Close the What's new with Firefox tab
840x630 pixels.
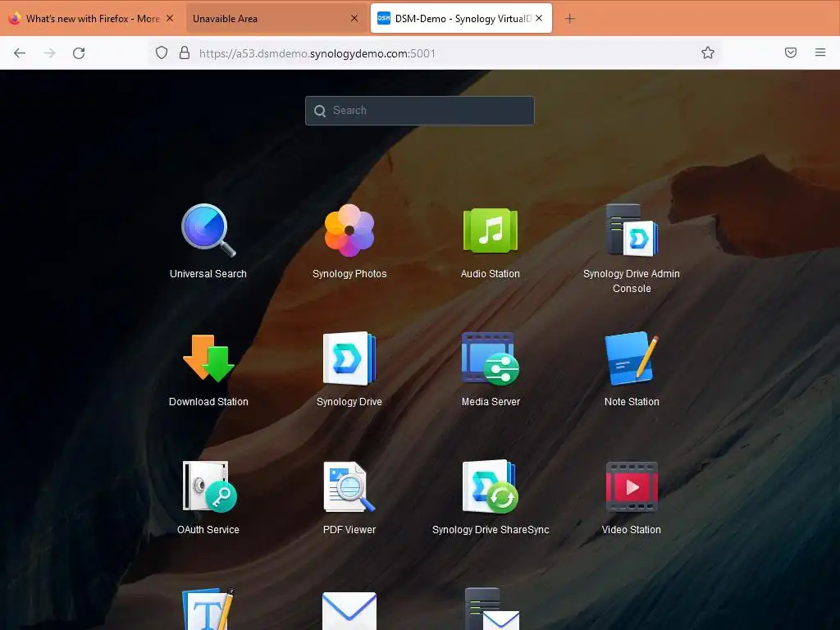click(x=170, y=18)
